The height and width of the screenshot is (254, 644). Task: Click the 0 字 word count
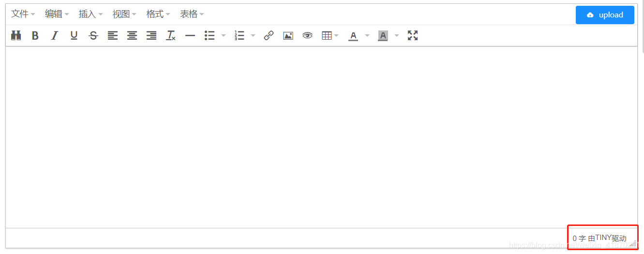[x=579, y=239]
